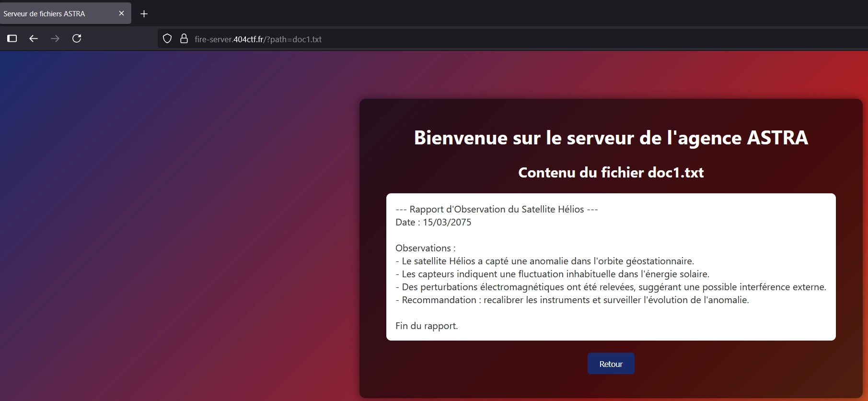
Task: Open the tracking protection shield icon
Action: [167, 39]
